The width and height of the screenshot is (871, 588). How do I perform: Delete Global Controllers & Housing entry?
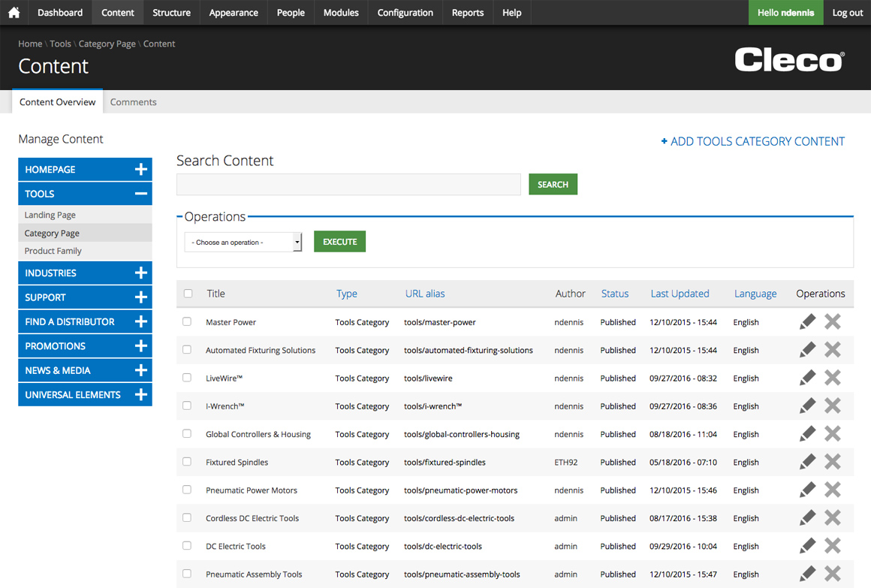pos(832,433)
